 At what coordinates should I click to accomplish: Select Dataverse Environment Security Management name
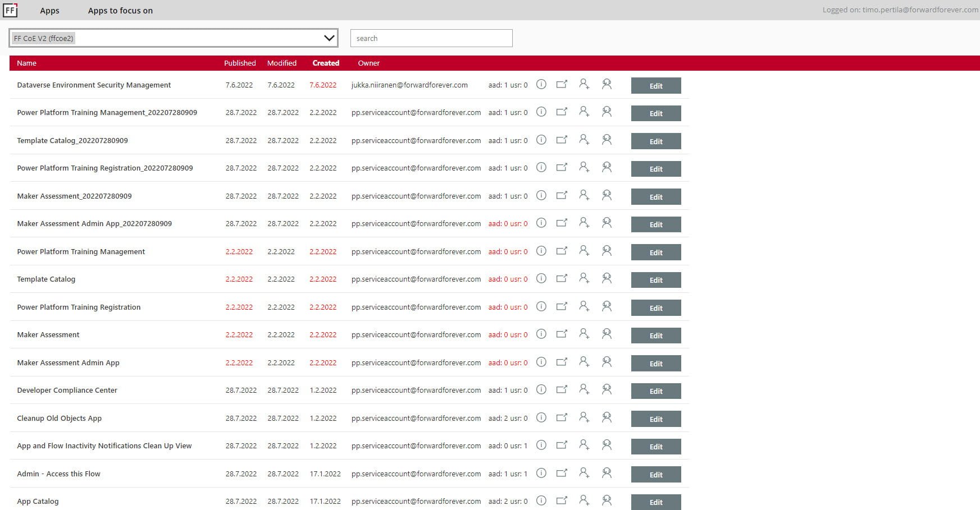pos(94,85)
